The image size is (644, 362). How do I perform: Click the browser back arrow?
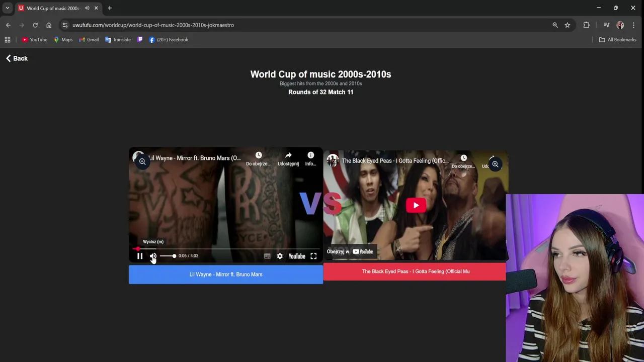tap(8, 25)
